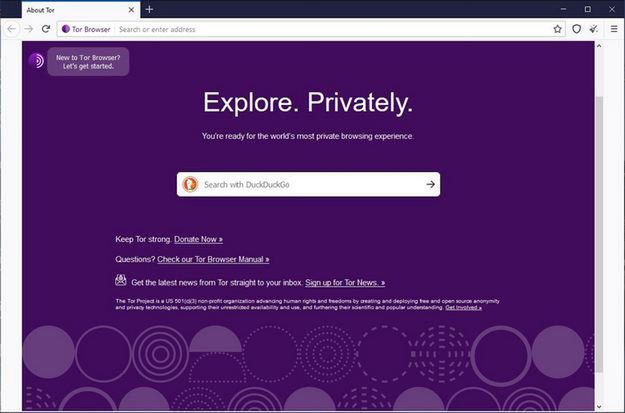Bookmark this page with the star icon
Screen dimensions: 625x413
(557, 29)
